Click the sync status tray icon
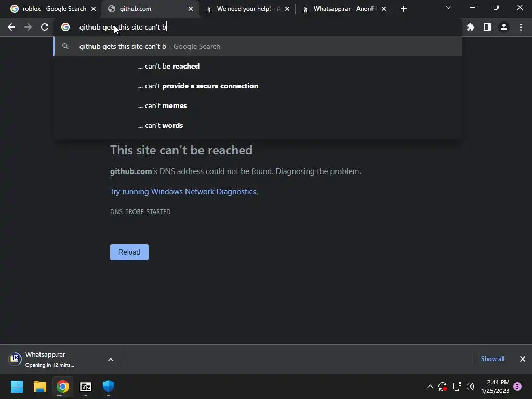The height and width of the screenshot is (399, 532). 443,387
